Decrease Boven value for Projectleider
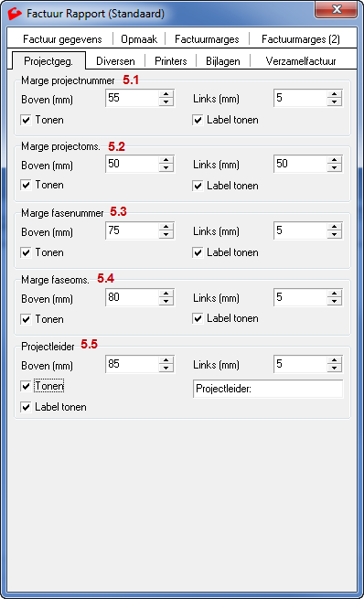 point(166,369)
